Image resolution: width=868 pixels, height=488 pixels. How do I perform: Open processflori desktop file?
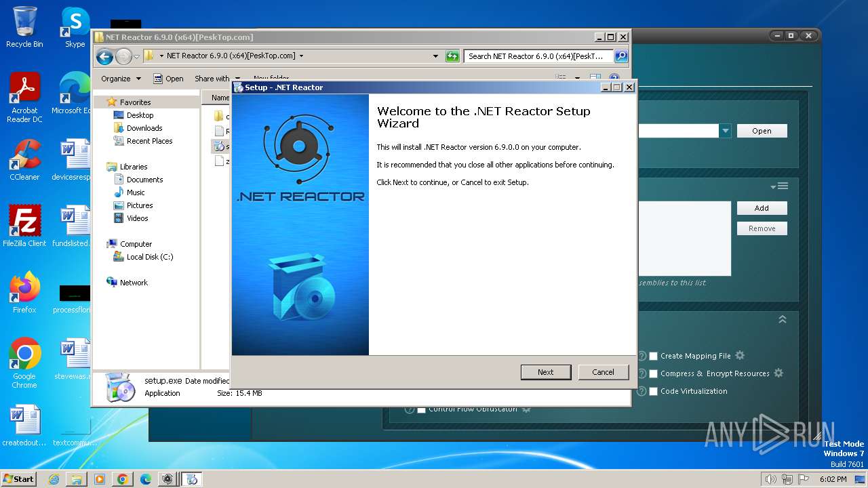point(73,298)
